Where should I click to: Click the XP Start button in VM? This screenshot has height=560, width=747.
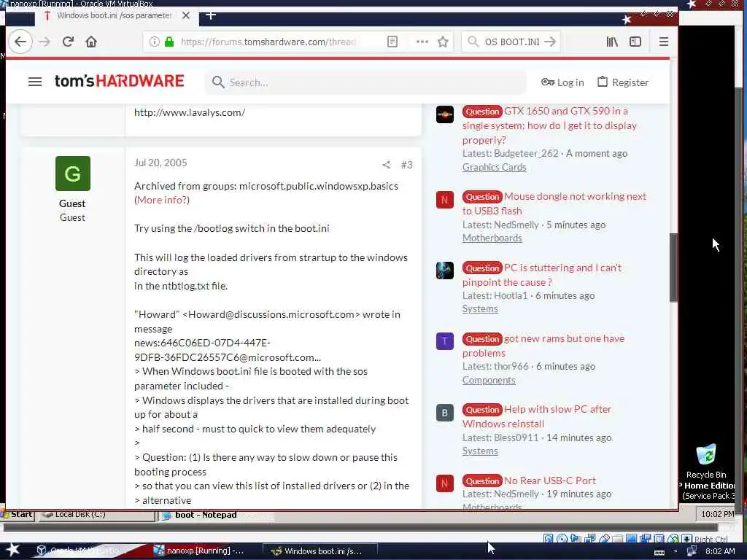[18, 515]
